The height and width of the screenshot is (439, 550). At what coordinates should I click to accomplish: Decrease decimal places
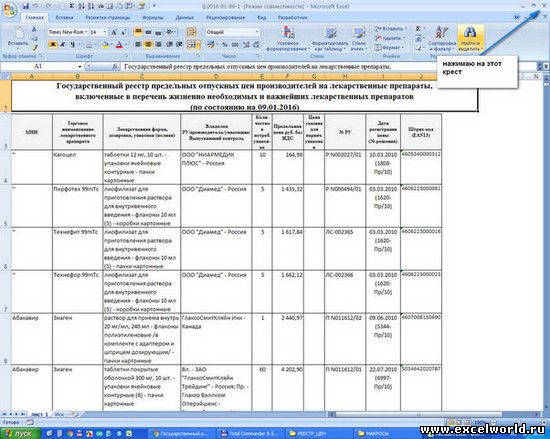tap(256, 45)
